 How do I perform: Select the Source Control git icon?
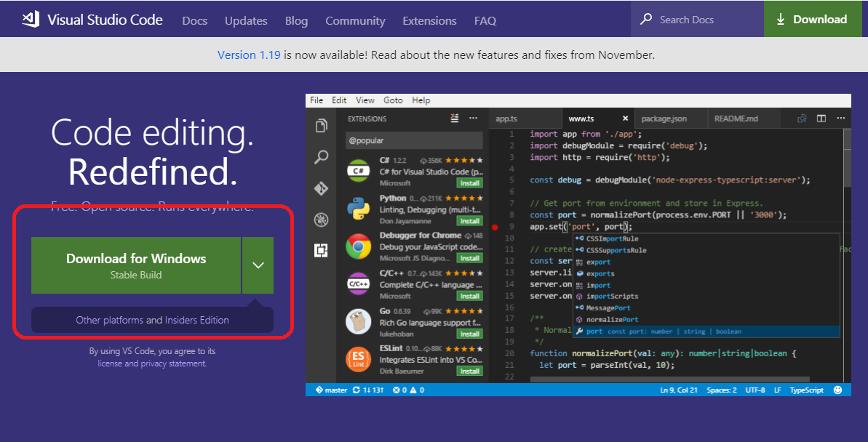coord(321,188)
